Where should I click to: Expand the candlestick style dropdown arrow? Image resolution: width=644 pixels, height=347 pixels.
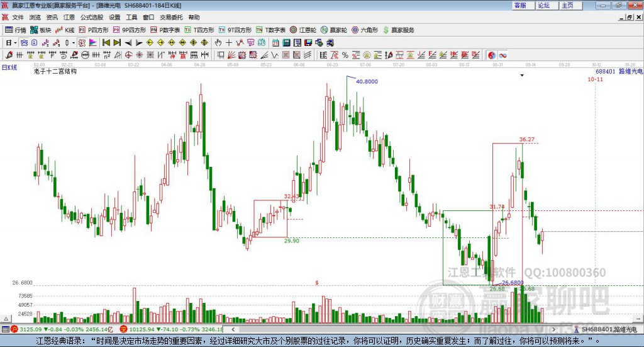74,43
